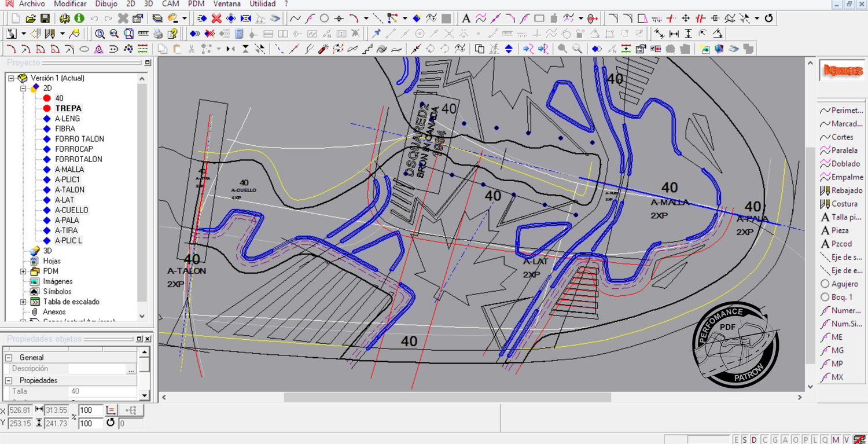
Task: Click the printer icon
Action: click(158, 34)
